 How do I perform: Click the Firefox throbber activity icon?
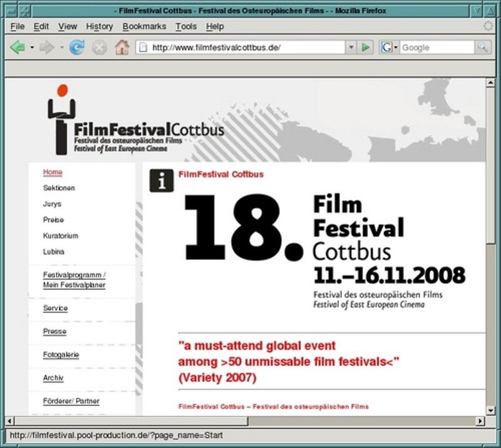(x=488, y=26)
